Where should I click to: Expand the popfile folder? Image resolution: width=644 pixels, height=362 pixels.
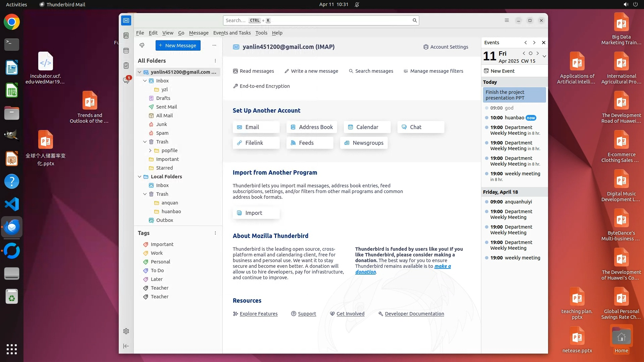150,150
